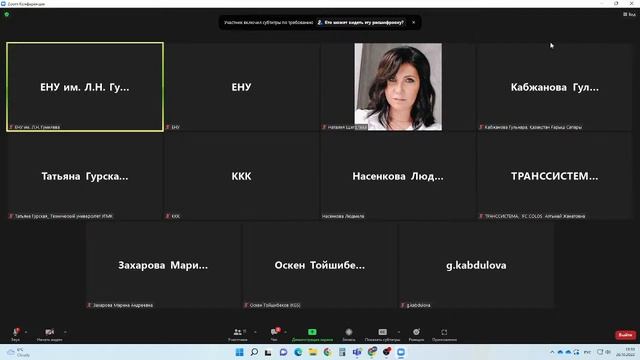Dismiss the subtitles notification banner
Screen dimensions: 640x360
(x=413, y=22)
